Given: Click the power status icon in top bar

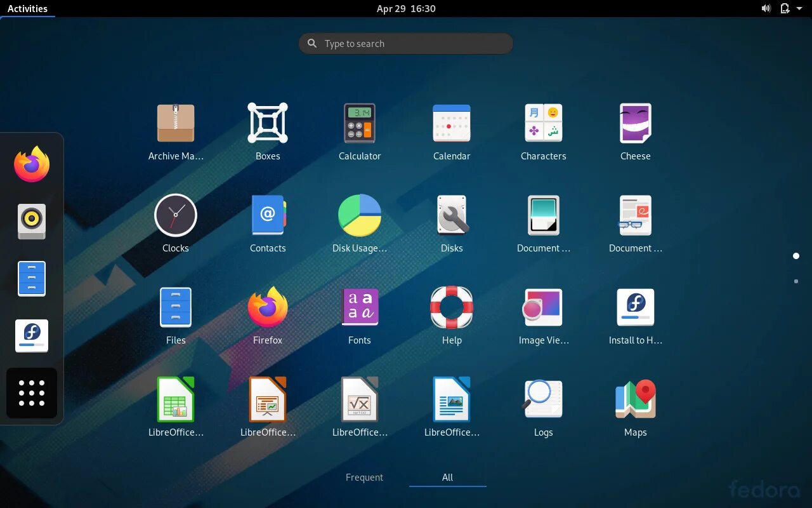Looking at the screenshot, I should point(785,8).
